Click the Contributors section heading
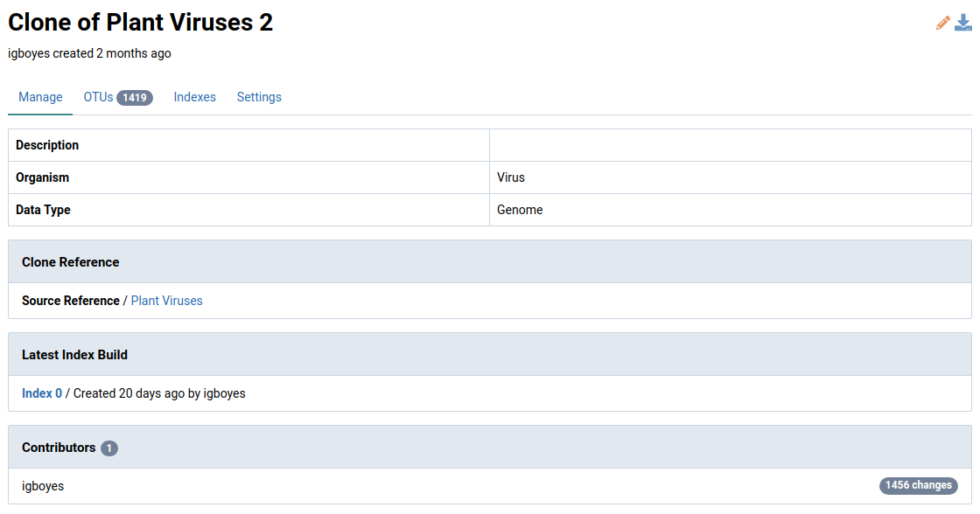 coord(59,448)
